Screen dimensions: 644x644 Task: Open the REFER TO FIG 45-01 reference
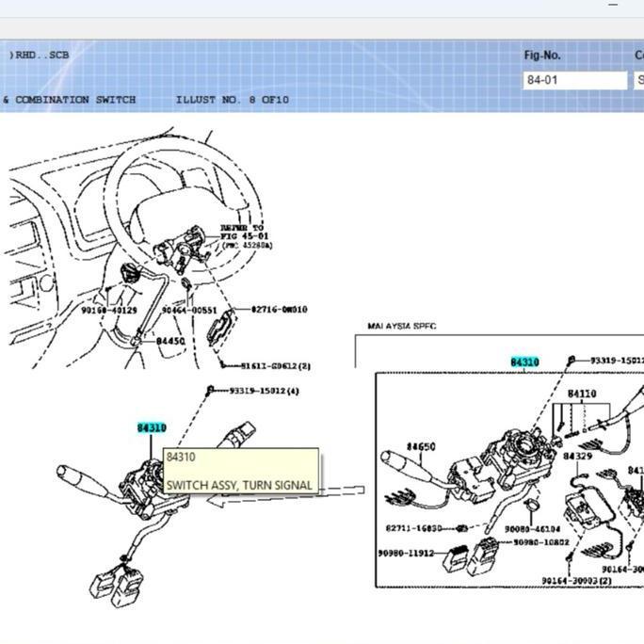pos(246,236)
